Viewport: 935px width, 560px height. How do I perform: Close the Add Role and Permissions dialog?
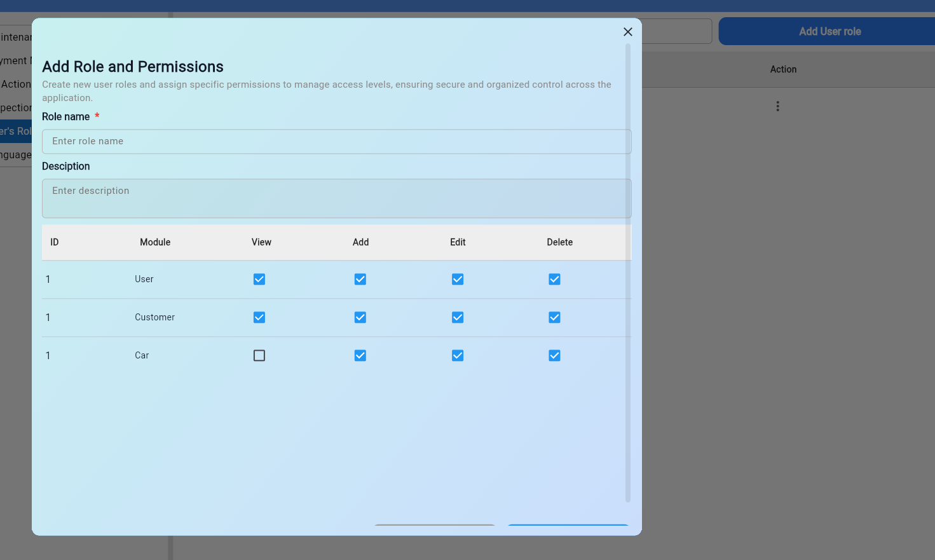627,32
